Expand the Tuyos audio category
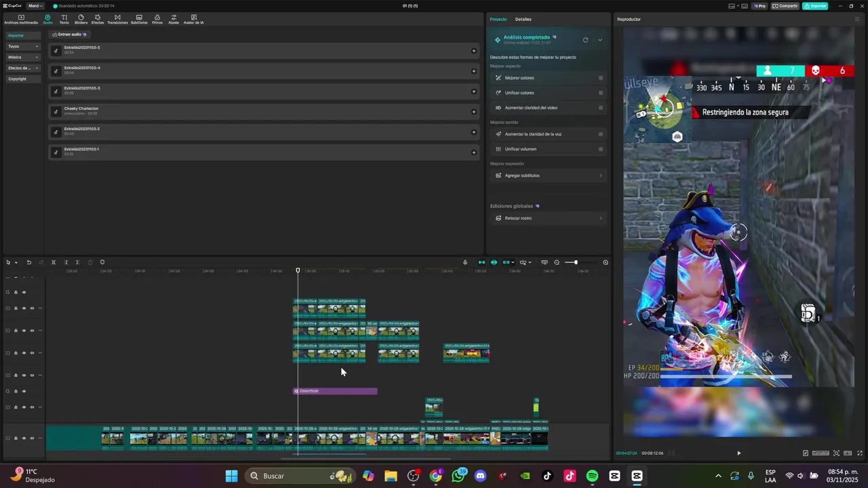The height and width of the screenshot is (488, 868). (x=23, y=46)
